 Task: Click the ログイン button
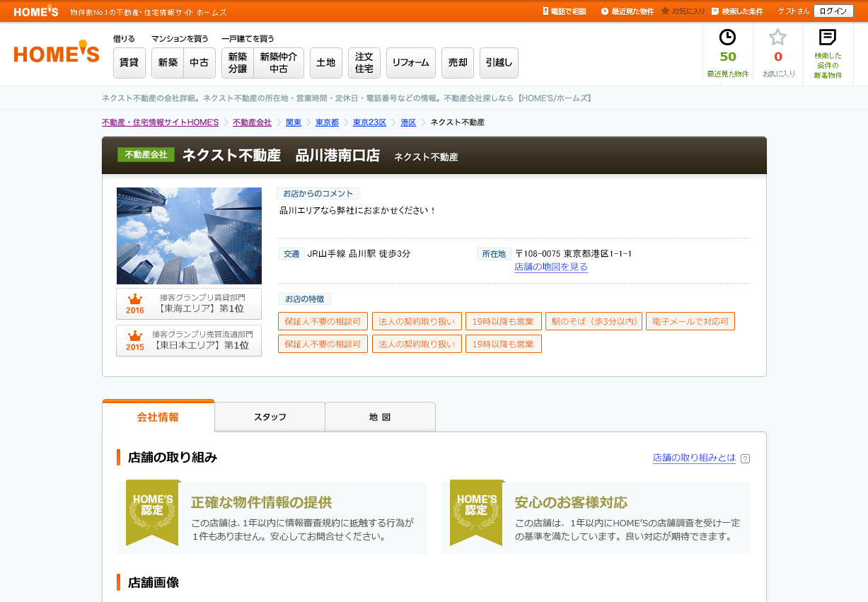[x=833, y=11]
